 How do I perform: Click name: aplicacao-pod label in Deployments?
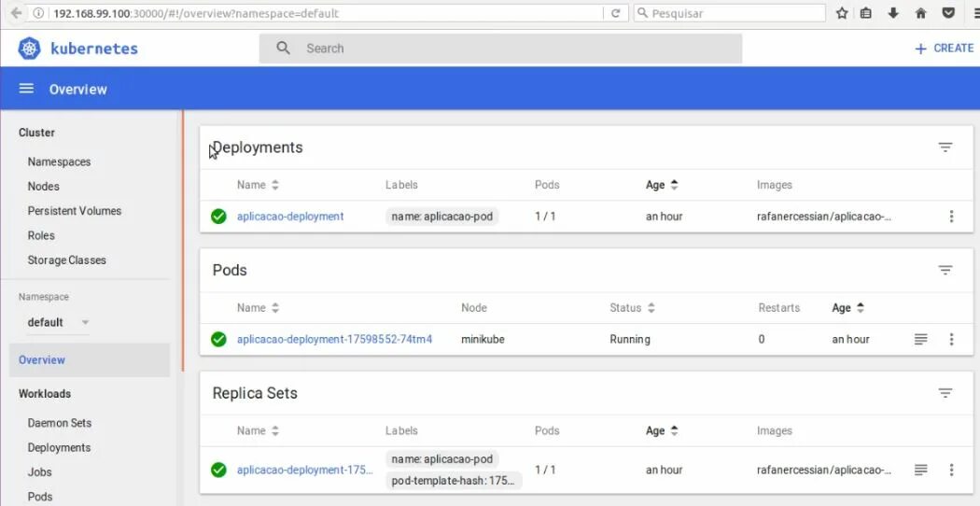pos(441,217)
